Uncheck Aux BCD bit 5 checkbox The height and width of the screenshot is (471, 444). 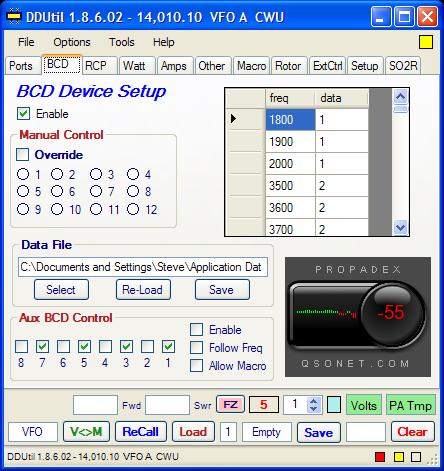point(84,346)
